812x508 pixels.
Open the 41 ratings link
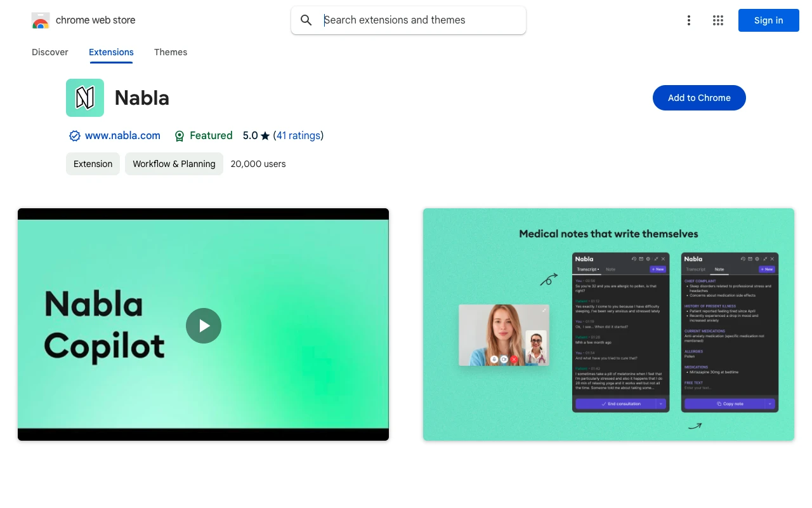tap(298, 135)
